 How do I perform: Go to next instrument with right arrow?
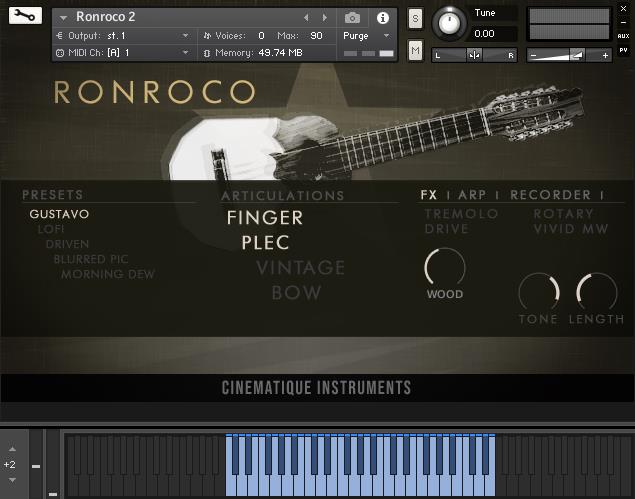click(x=324, y=18)
